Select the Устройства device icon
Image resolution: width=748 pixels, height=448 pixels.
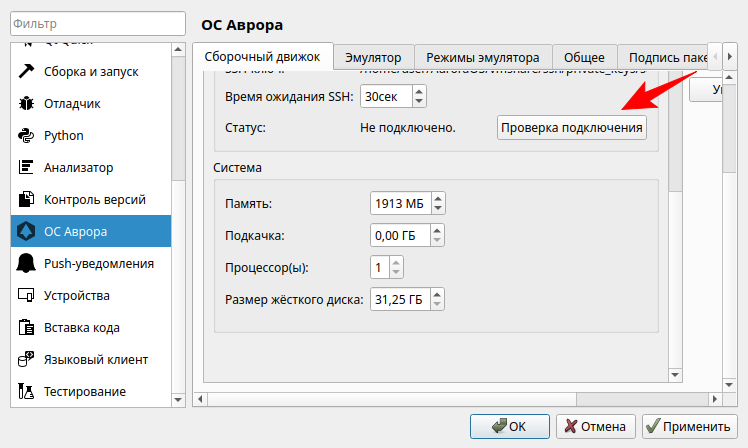26,295
